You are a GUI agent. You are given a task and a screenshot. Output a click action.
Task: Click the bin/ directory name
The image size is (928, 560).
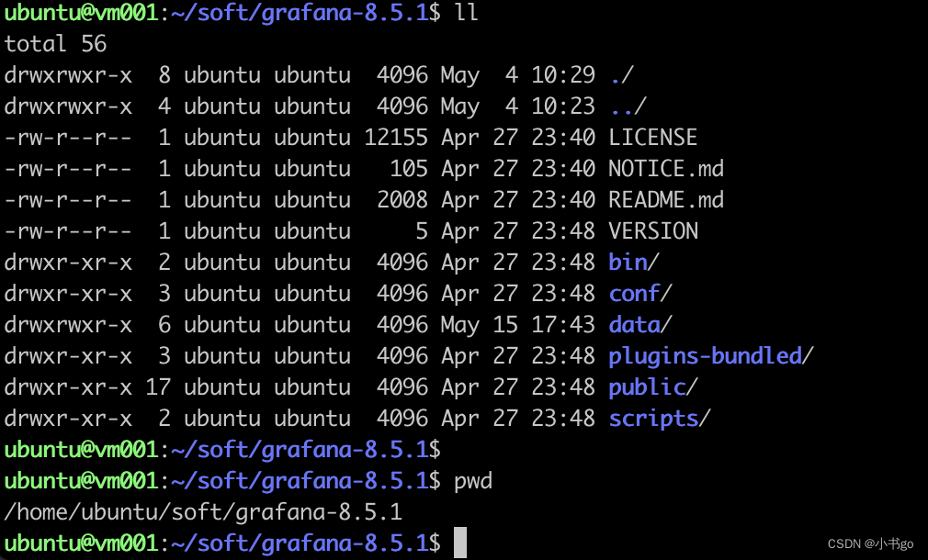(633, 262)
